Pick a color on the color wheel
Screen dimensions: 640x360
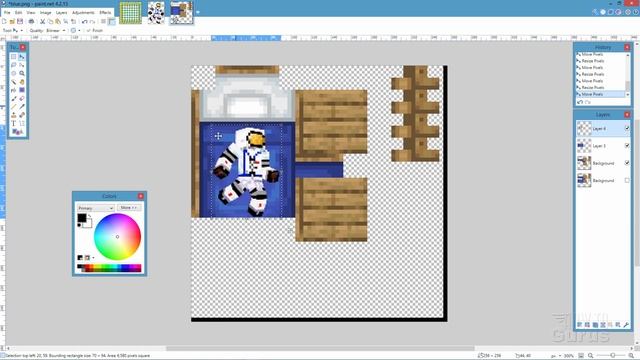point(118,237)
